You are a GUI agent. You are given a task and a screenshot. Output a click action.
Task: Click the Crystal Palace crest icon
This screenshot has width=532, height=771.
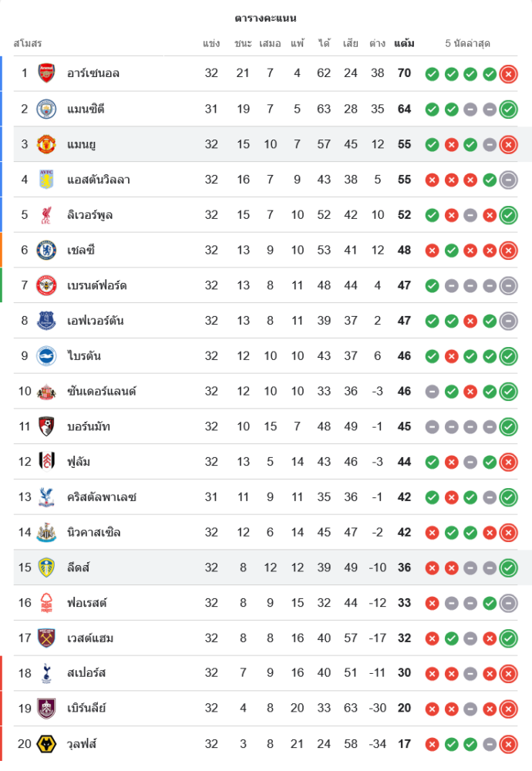tap(47, 497)
